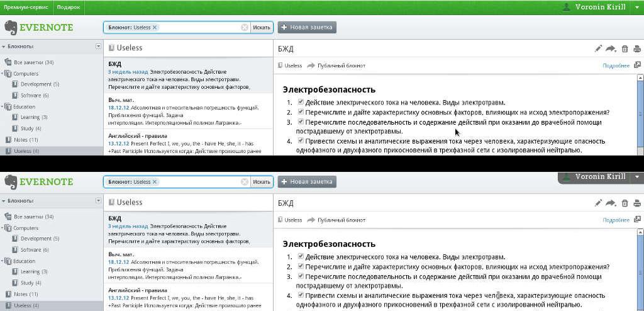Click the open-in-new-window icon beside top Подробнее
The width and height of the screenshot is (644, 311).
coord(637,65)
